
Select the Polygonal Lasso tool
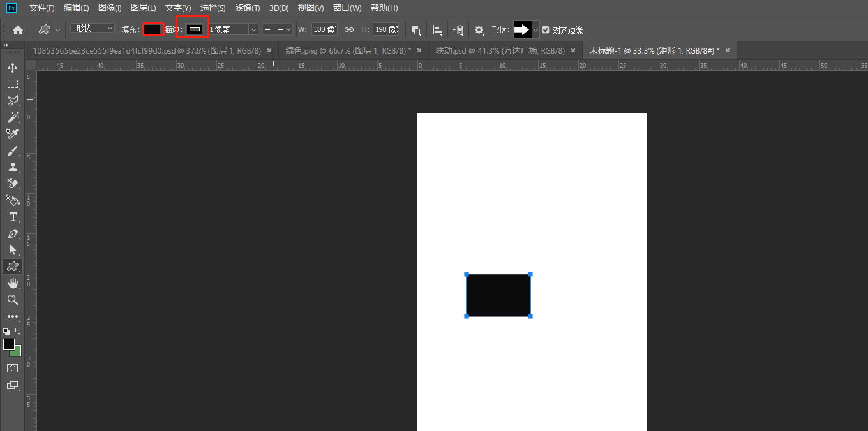[x=13, y=101]
